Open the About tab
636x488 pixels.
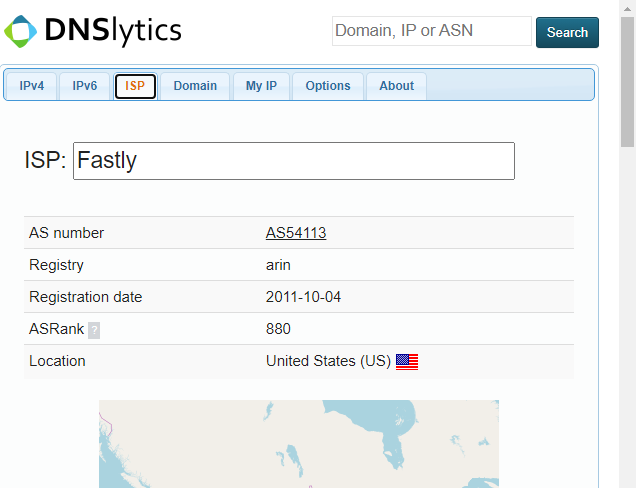click(x=396, y=86)
